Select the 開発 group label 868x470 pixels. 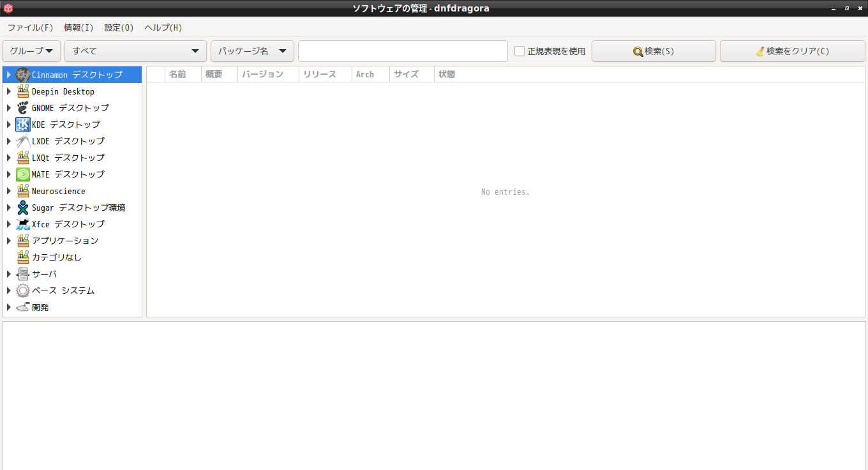click(x=40, y=307)
